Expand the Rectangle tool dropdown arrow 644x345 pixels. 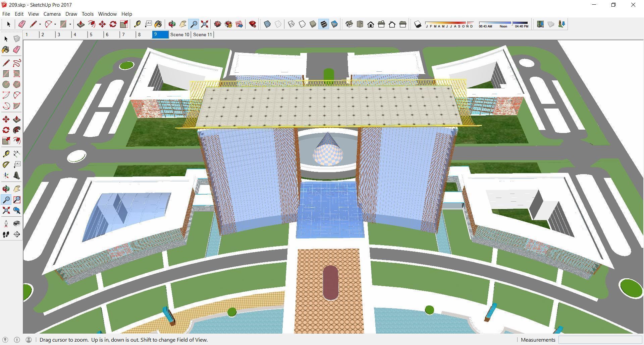(70, 24)
